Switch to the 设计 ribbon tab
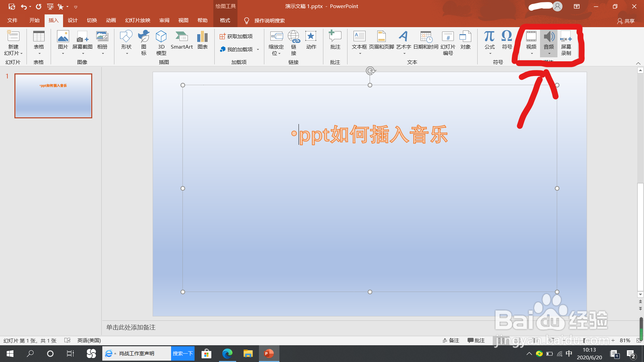The width and height of the screenshot is (644, 362). (72, 20)
